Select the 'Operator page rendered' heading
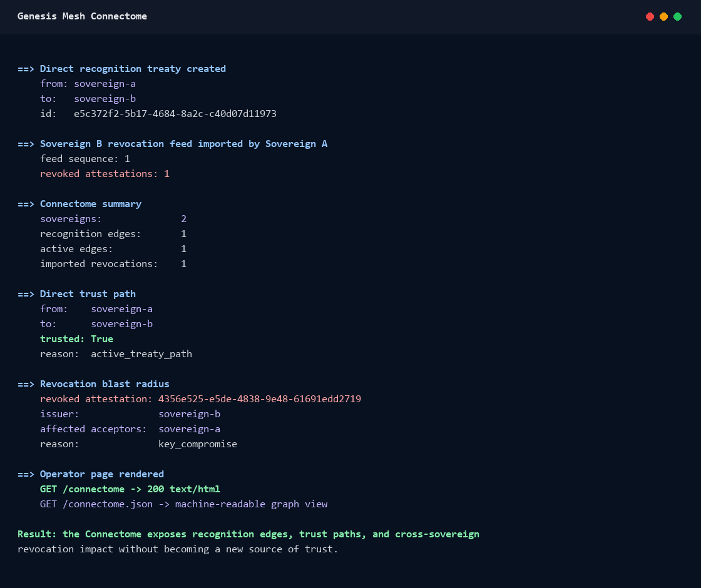This screenshot has height=588, width=701. click(x=102, y=474)
